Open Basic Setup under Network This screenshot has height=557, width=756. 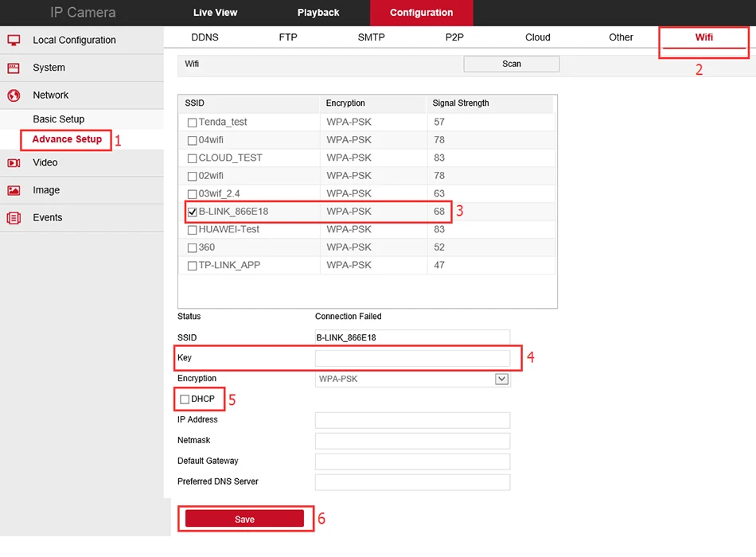pyautogui.click(x=58, y=119)
